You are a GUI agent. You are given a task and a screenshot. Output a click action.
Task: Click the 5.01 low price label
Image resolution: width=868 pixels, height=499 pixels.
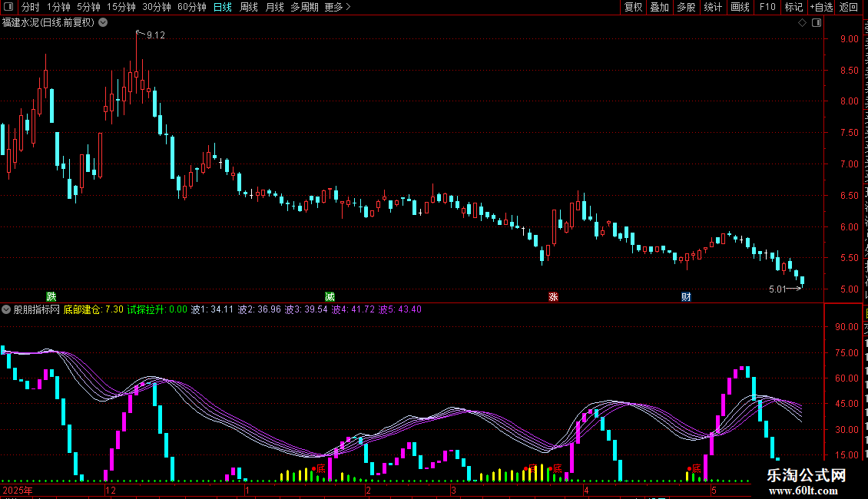click(778, 289)
